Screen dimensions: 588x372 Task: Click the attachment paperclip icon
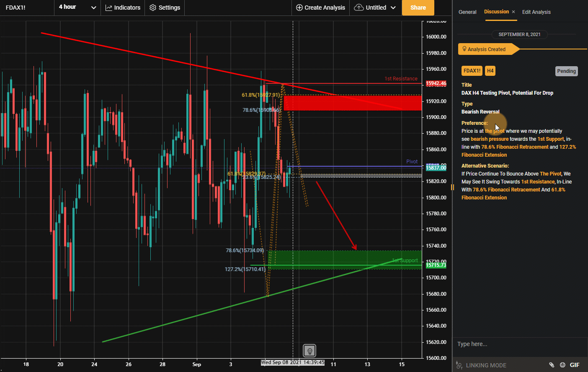(552, 365)
